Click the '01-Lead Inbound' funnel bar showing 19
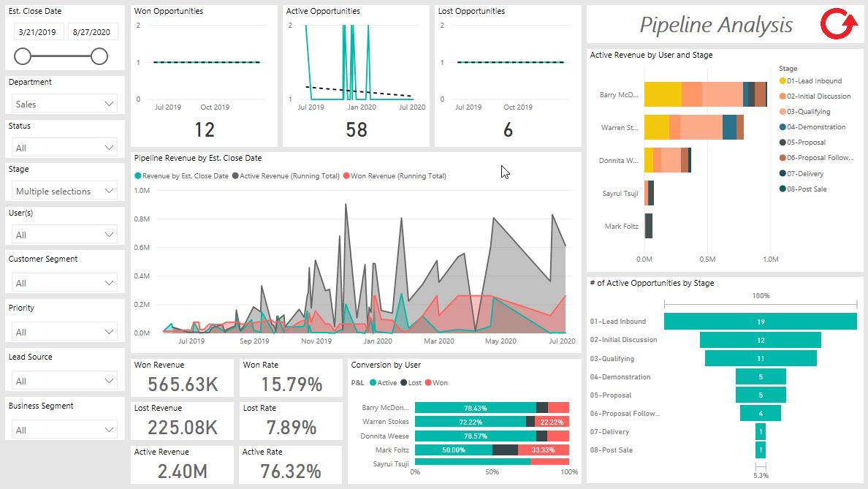Image resolution: width=868 pixels, height=489 pixels. (760, 321)
